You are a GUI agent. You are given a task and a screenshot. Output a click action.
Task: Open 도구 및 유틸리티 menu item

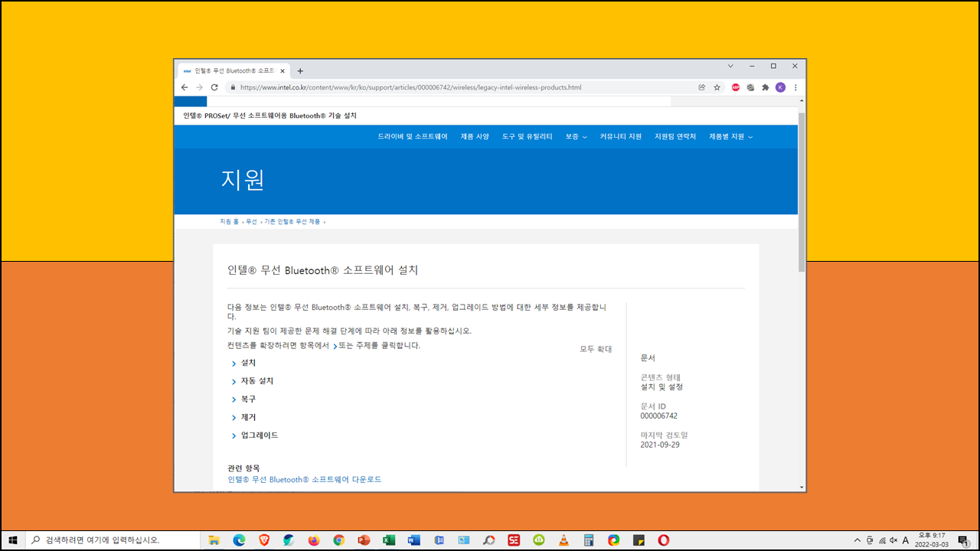tap(528, 136)
